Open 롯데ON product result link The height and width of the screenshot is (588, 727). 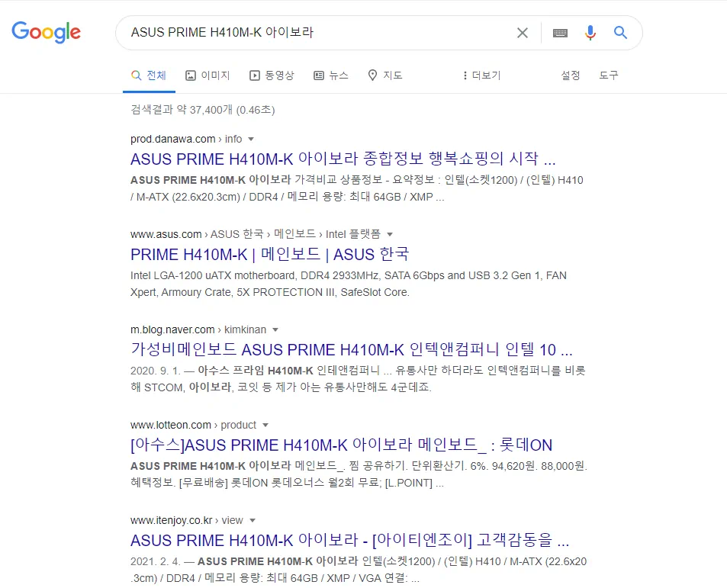tap(341, 445)
